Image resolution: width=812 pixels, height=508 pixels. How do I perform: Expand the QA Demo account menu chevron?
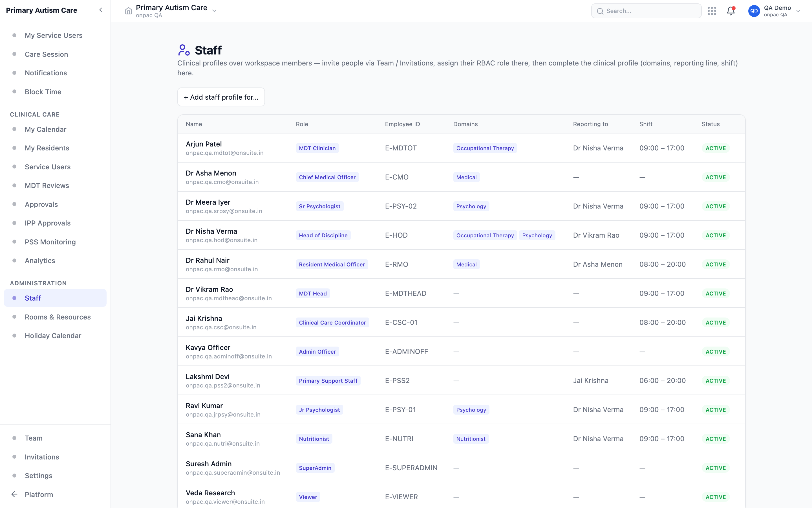pyautogui.click(x=798, y=11)
